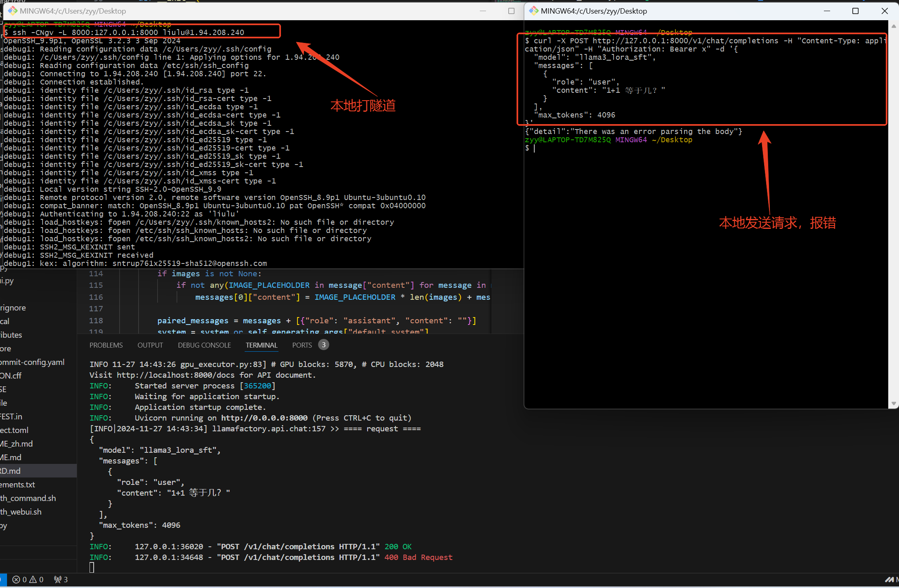This screenshot has height=588, width=899.
Task: Maximize the right MINGW64 terminal window
Action: [x=855, y=11]
